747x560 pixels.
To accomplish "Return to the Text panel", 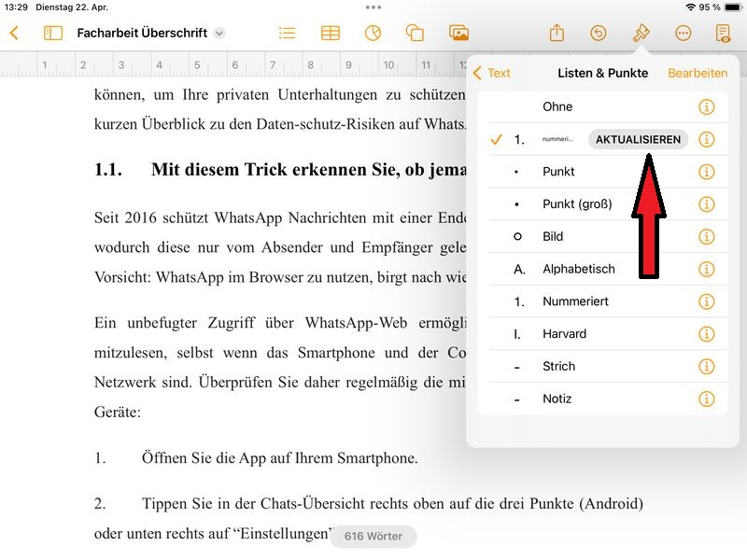I will click(x=492, y=73).
